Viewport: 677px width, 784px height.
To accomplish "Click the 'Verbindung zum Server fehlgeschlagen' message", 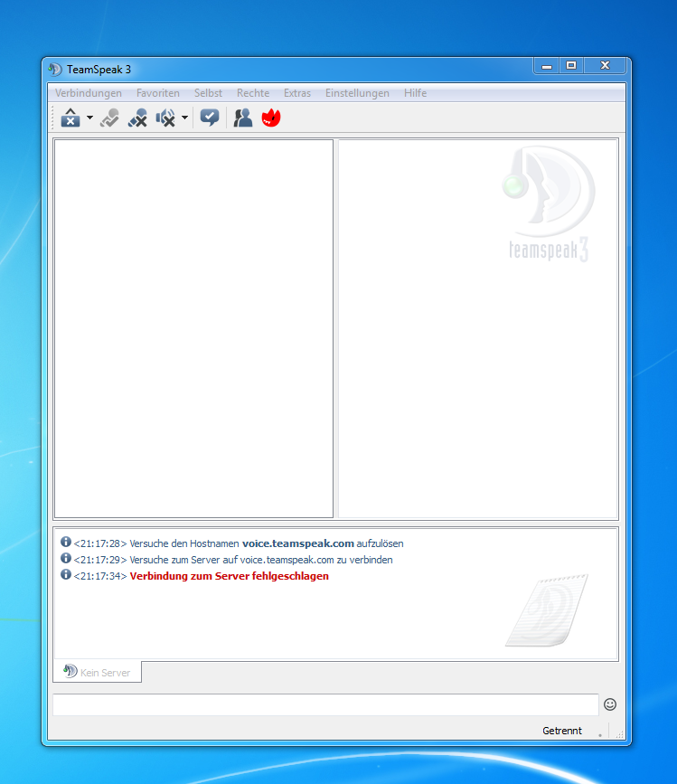I will [230, 576].
